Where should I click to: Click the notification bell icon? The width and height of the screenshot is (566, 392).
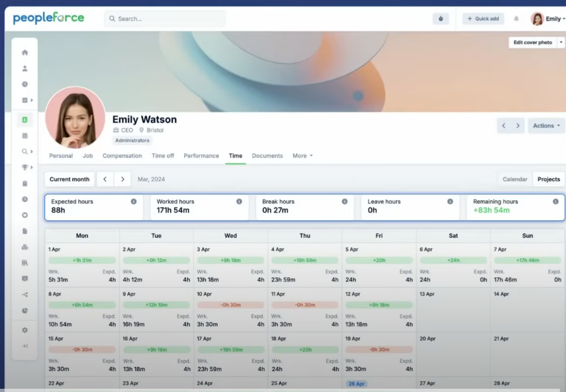[516, 19]
